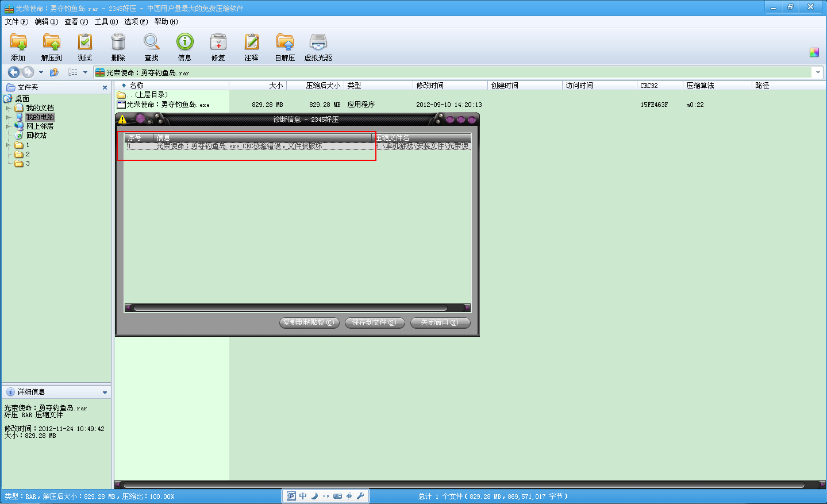Show archive 信息 (Info) icon
Screen dimensions: 827x504
coord(184,42)
